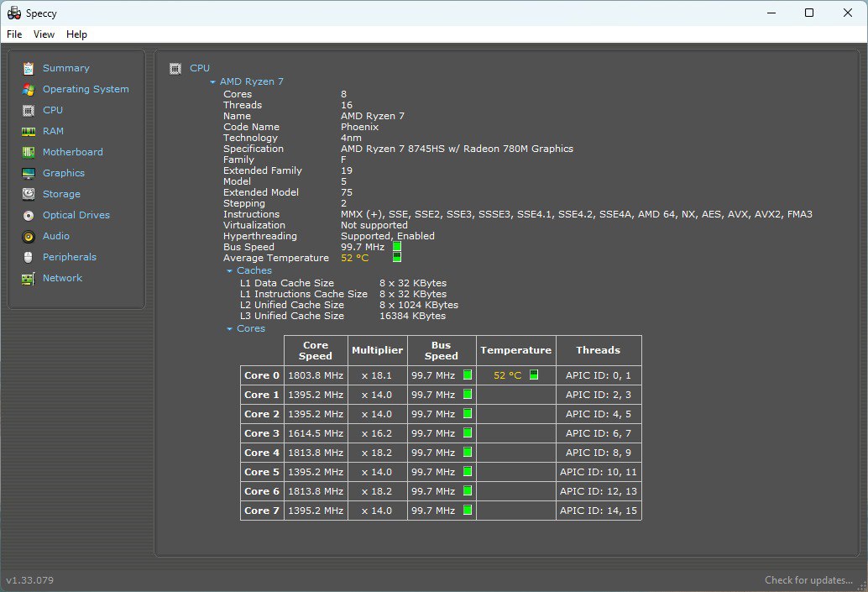The height and width of the screenshot is (592, 868).
Task: Collapse the Caches section
Action: pos(230,270)
